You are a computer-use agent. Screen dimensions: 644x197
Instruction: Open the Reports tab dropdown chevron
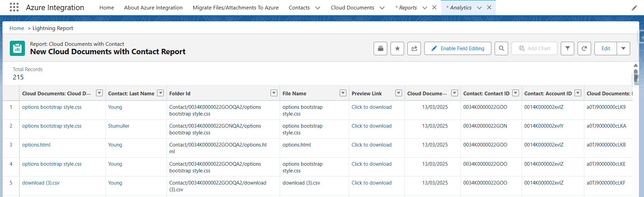pyautogui.click(x=425, y=8)
